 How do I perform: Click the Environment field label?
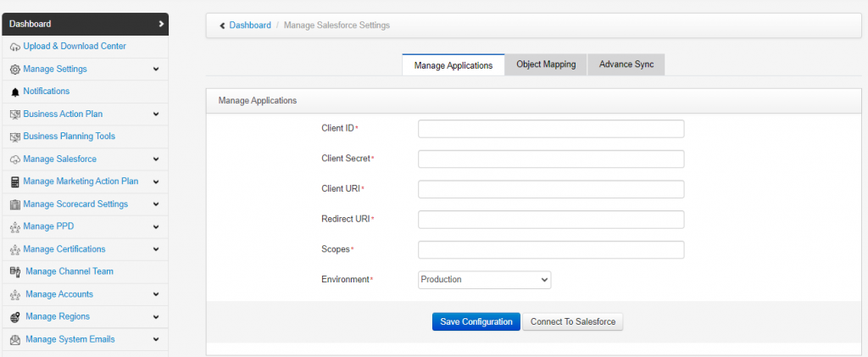tap(346, 280)
